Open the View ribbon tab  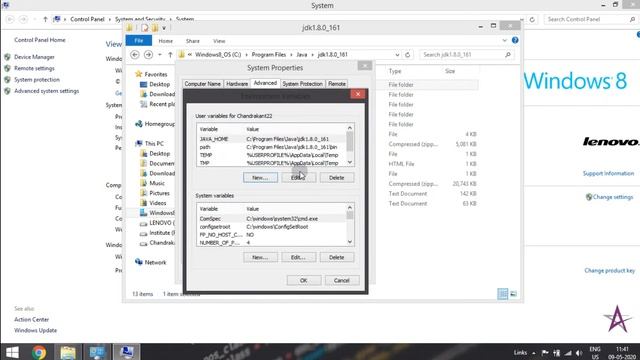tap(219, 41)
